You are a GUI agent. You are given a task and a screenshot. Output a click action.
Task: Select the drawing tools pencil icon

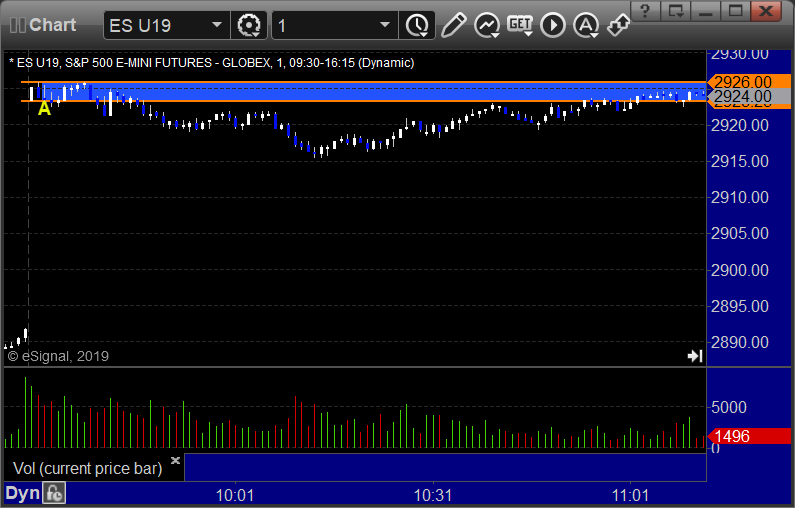453,25
